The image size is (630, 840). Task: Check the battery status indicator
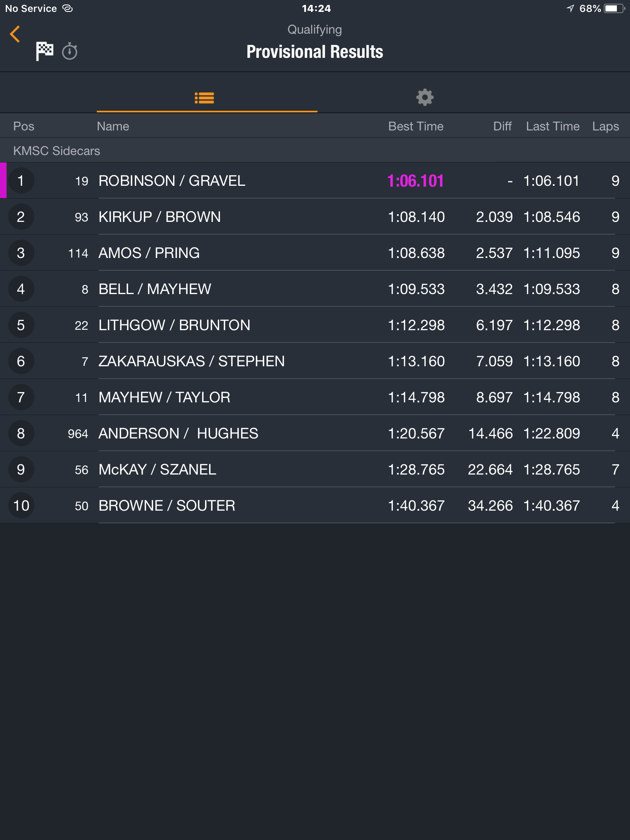(614, 9)
